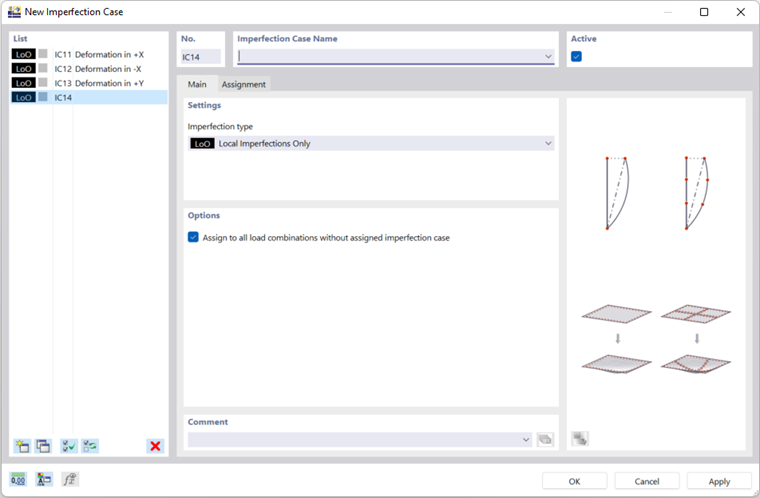Select the IC14 list row
Viewport: 760px width, 498px height.
pyautogui.click(x=89, y=97)
